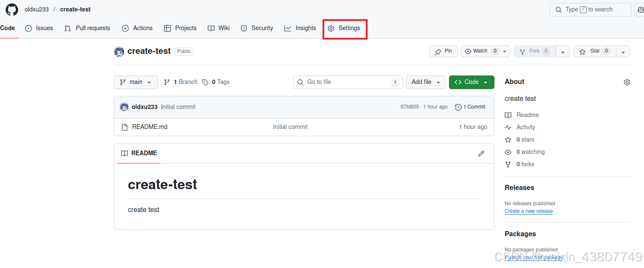The image size is (644, 268).
Task: View the 1 Commit history link
Action: click(470, 107)
